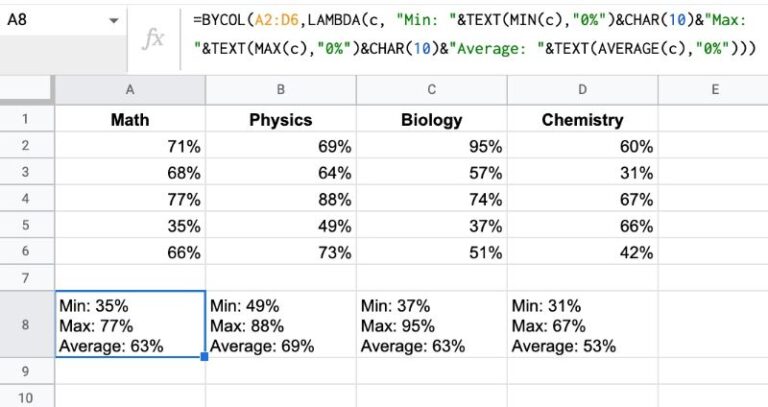Image resolution: width=768 pixels, height=407 pixels.
Task: Select the Chemistry 31% cell
Action: (583, 173)
